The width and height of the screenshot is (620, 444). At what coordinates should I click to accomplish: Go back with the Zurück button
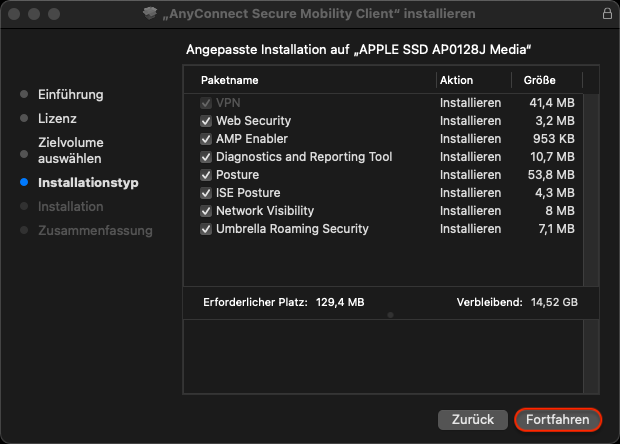[x=473, y=419]
